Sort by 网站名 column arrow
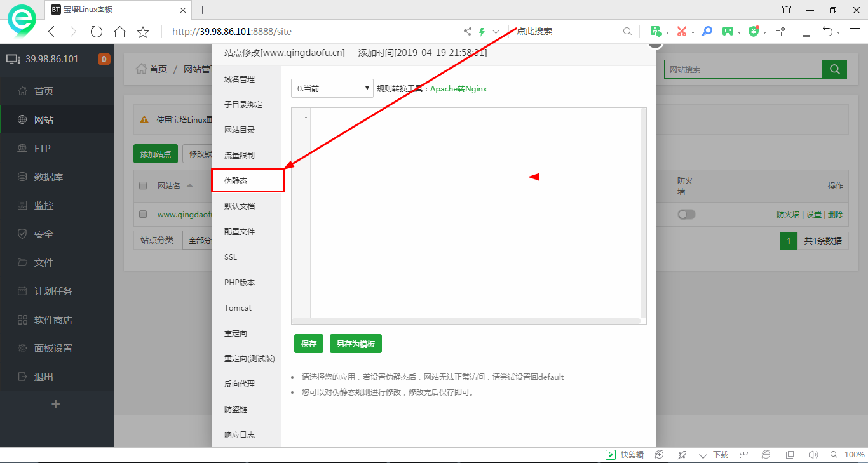868x463 pixels. click(x=190, y=186)
